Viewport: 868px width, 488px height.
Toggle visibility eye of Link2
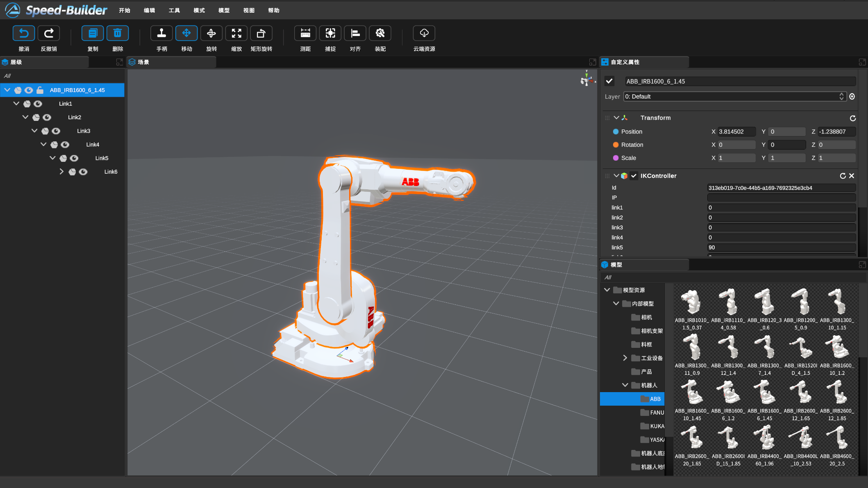point(47,117)
